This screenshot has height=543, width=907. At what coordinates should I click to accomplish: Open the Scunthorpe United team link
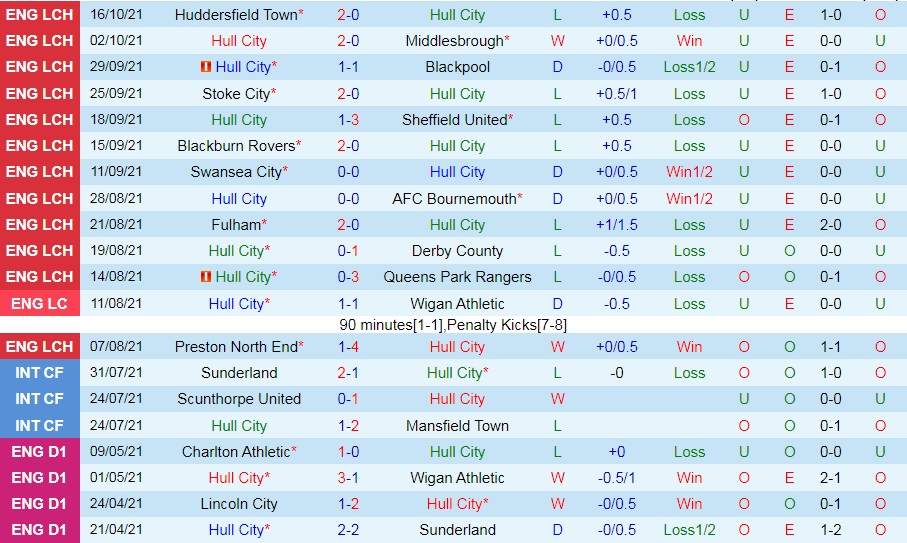(239, 399)
